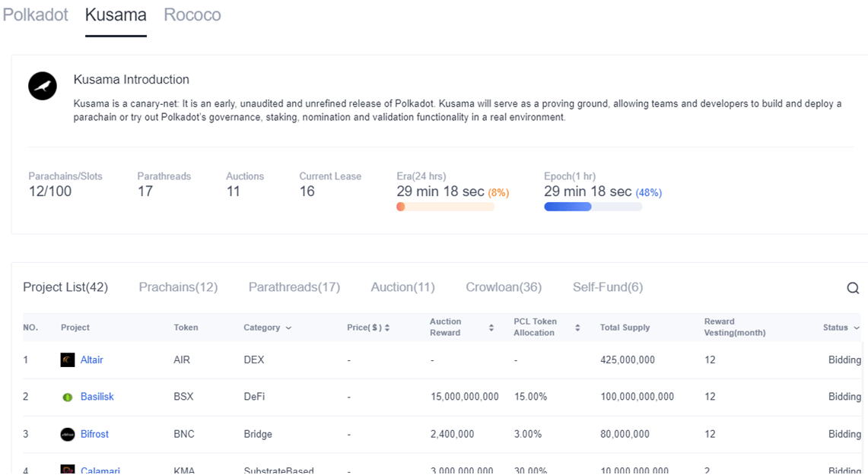Click the Bifrost project logo

pyautogui.click(x=68, y=434)
